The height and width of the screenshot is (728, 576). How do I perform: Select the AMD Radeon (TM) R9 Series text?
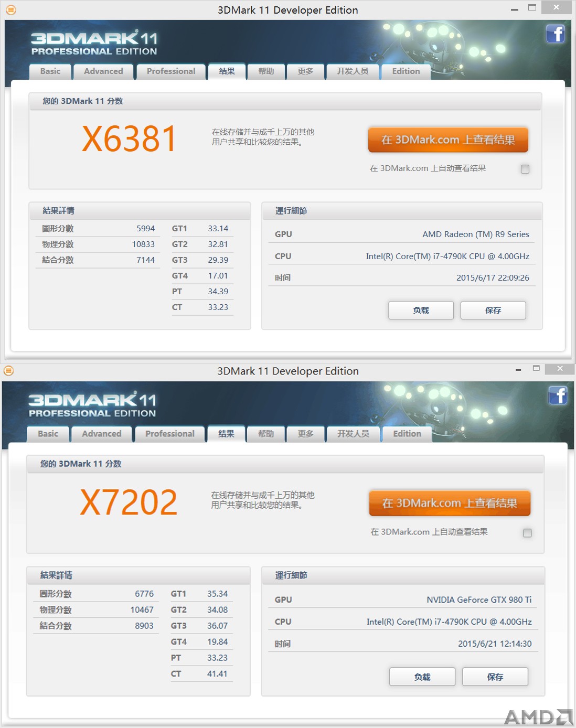(476, 234)
